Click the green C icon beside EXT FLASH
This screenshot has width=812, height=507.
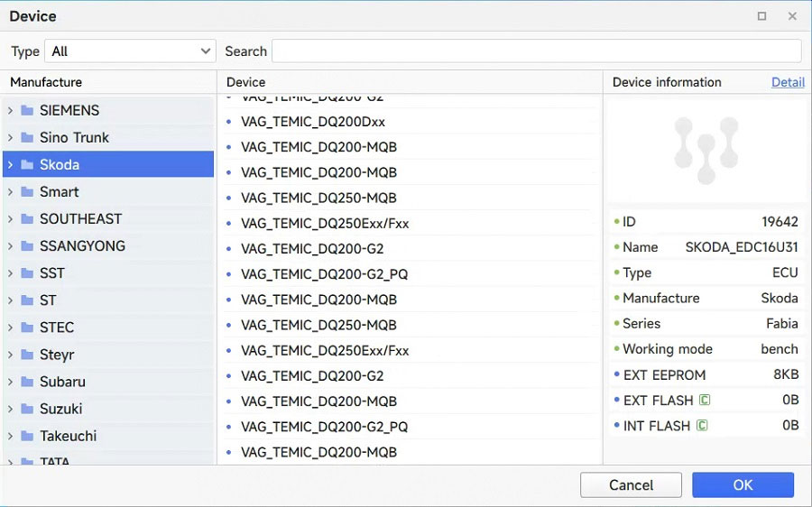703,401
